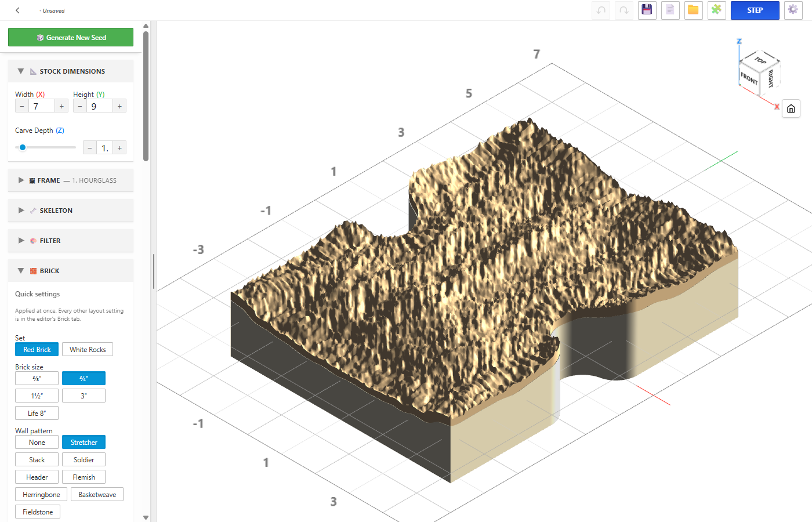Select White Rocks set
Screen dimensions: 812x522
tap(88, 349)
